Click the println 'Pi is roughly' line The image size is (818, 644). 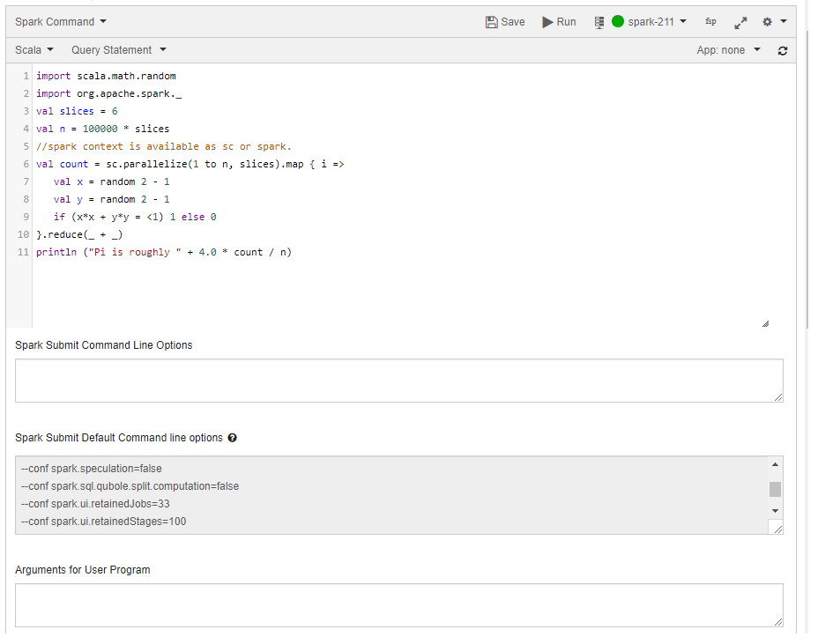[x=164, y=252]
